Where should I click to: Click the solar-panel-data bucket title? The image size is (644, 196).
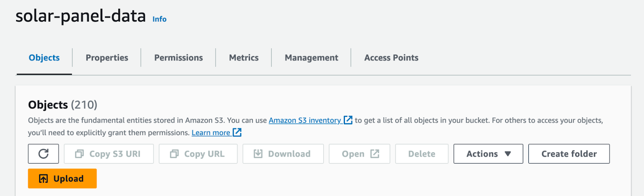coord(80,16)
